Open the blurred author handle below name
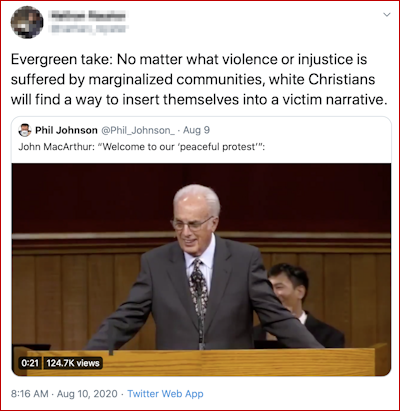 [x=88, y=29]
